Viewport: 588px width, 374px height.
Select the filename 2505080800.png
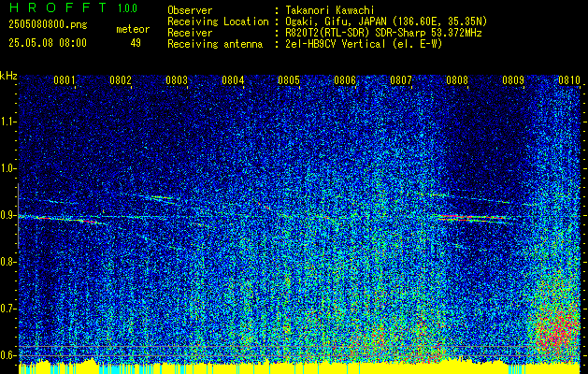(48, 24)
